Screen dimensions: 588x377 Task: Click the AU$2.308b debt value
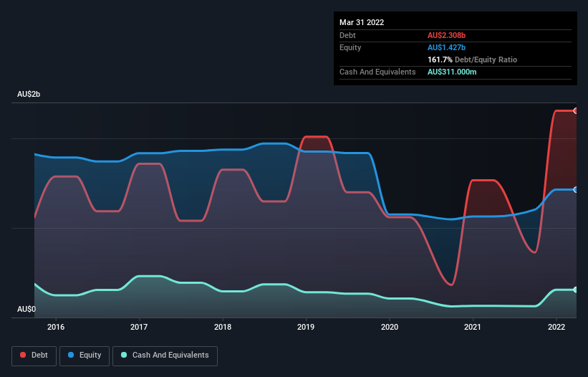(x=446, y=35)
